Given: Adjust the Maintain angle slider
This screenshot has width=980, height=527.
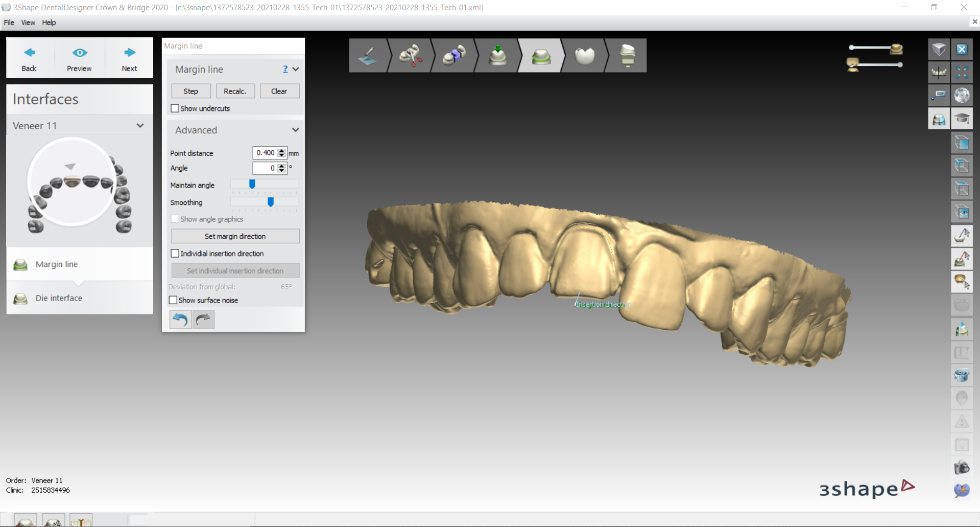Looking at the screenshot, I should (252, 184).
